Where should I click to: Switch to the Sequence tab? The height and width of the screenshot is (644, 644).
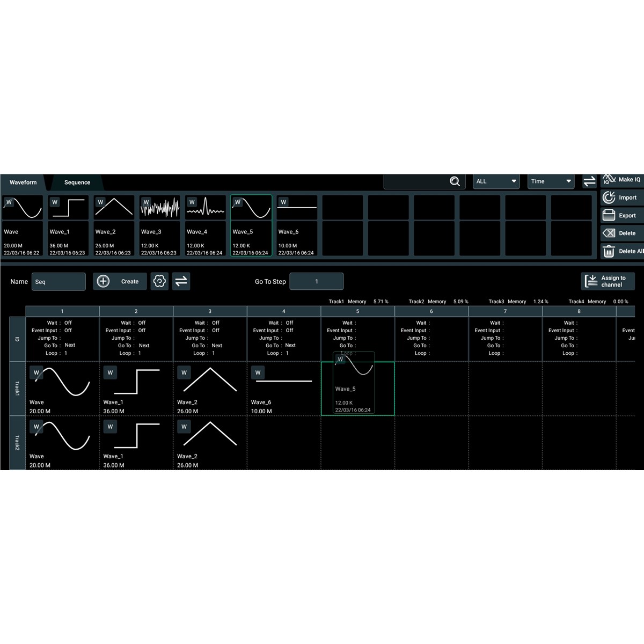click(x=77, y=182)
